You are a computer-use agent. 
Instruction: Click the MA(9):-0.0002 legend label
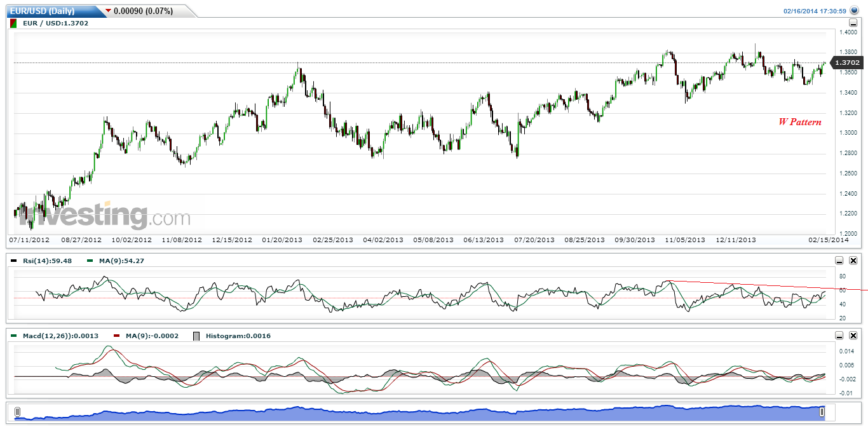[151, 336]
